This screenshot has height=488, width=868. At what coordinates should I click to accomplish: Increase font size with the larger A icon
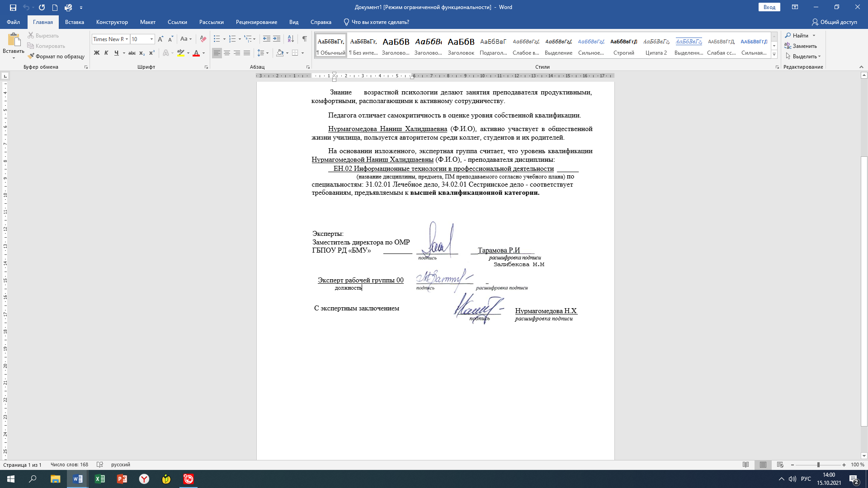160,39
